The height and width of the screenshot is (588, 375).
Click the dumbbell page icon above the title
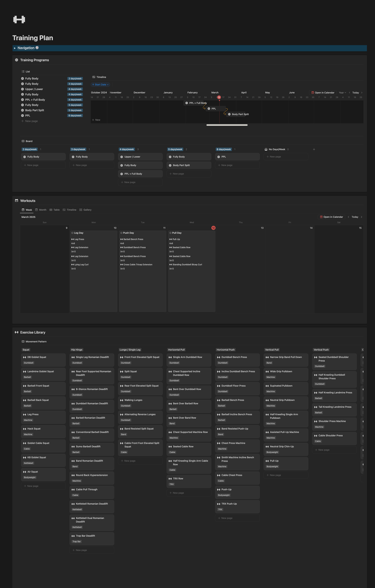click(19, 19)
